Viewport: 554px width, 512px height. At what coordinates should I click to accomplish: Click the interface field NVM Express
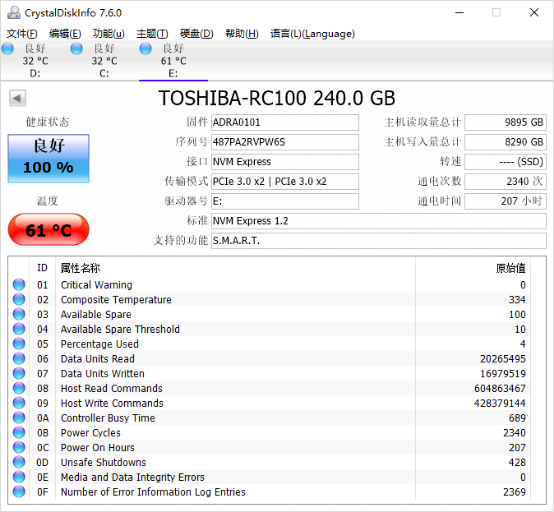point(285,162)
